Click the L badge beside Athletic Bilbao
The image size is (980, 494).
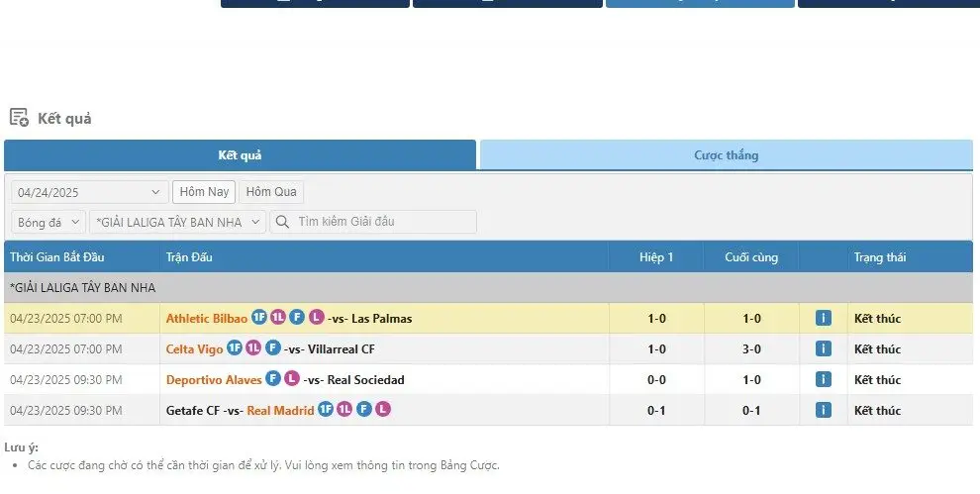(x=316, y=318)
